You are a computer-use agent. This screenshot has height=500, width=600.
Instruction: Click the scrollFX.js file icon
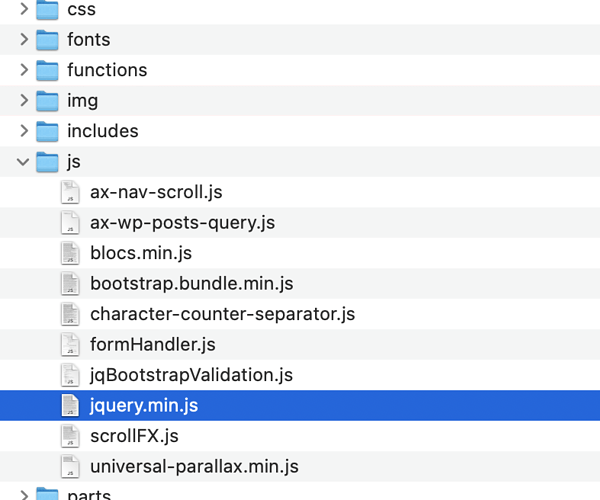(69, 436)
